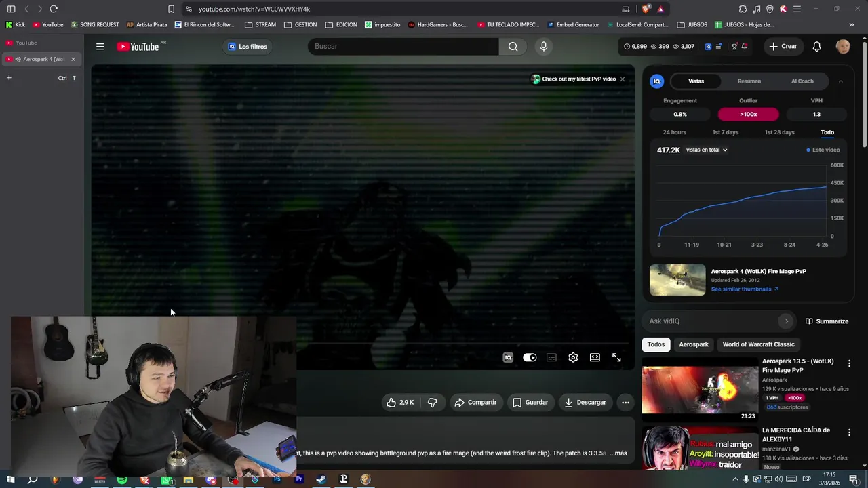Close the Aerospark 4 browser tab

click(73, 59)
